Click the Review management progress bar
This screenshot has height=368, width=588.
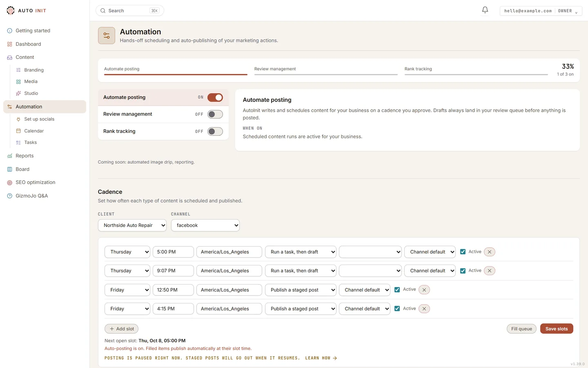tap(326, 74)
